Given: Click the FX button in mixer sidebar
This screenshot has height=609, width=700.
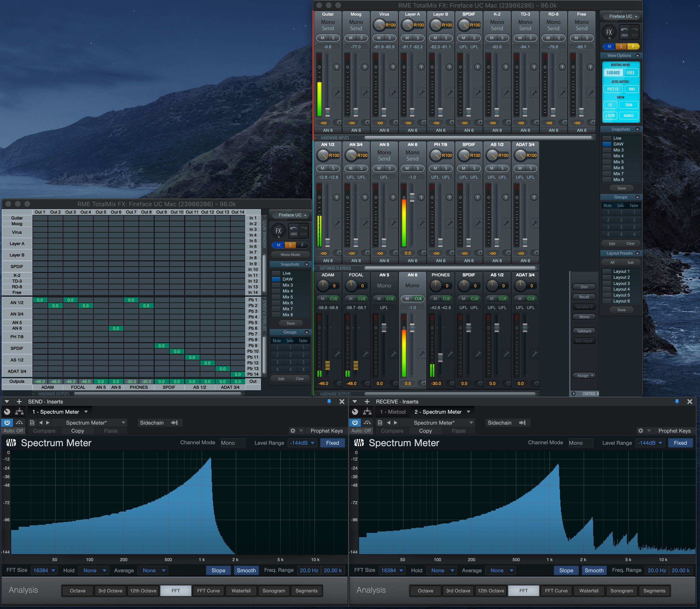Looking at the screenshot, I should coord(609,32).
